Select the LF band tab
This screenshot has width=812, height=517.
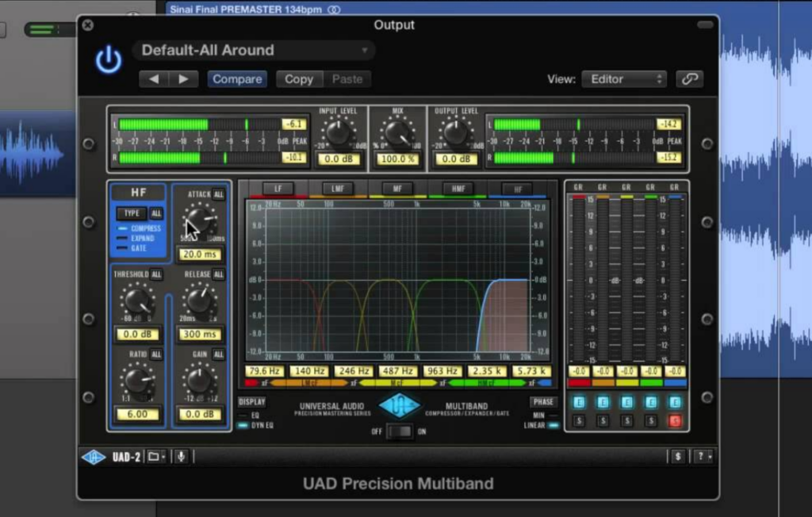coord(278,189)
